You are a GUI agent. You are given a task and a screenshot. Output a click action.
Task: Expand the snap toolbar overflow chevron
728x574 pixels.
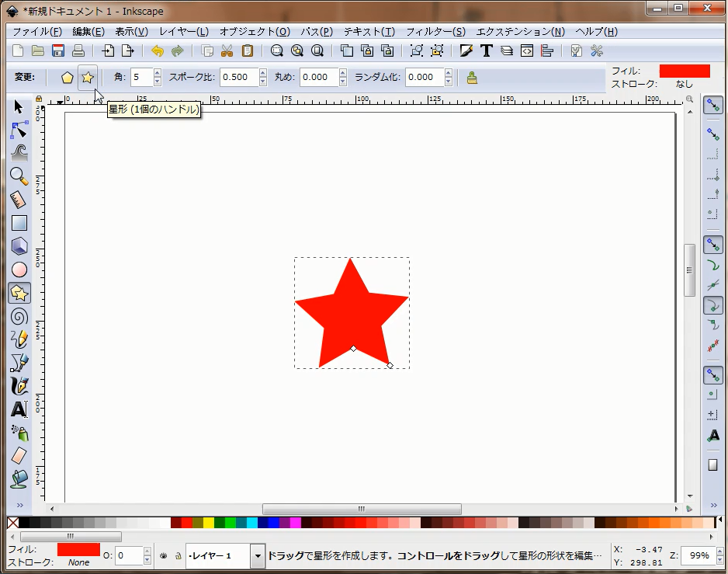(712, 506)
